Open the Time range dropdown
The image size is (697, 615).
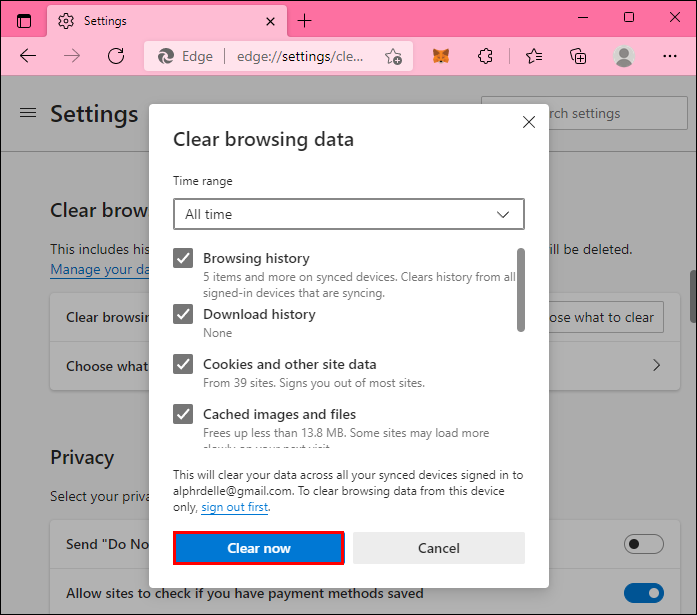(348, 214)
